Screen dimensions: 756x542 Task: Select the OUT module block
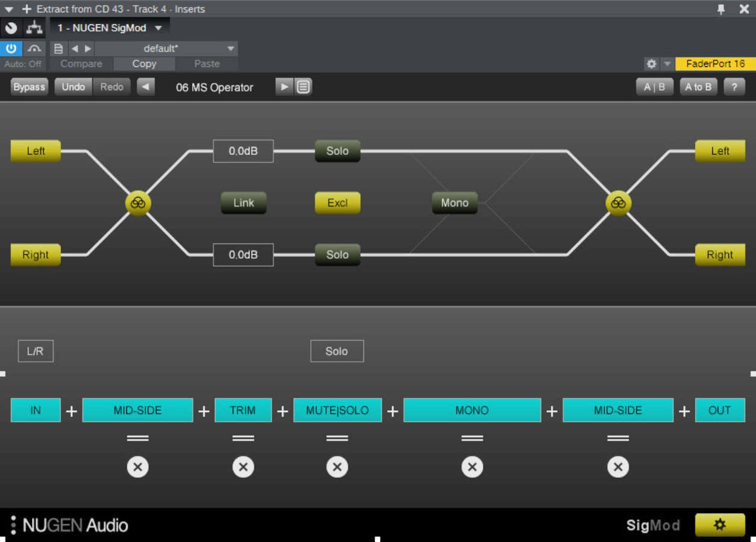(x=720, y=410)
